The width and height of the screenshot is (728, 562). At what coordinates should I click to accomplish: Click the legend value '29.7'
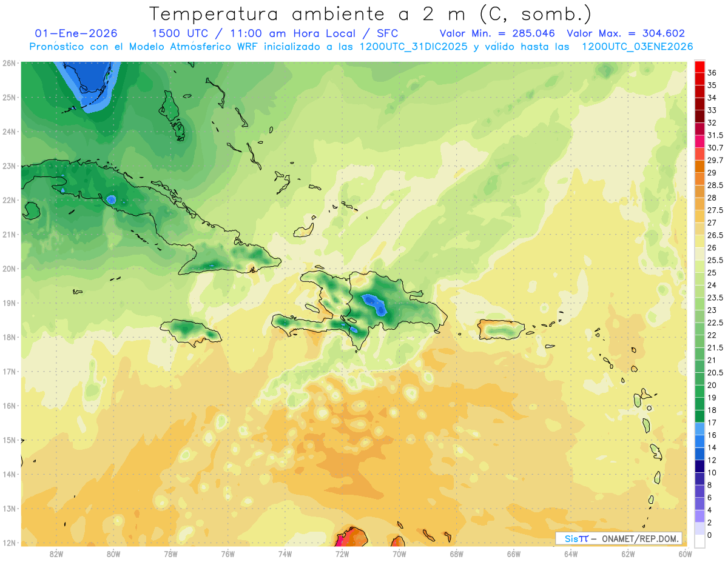(715, 160)
